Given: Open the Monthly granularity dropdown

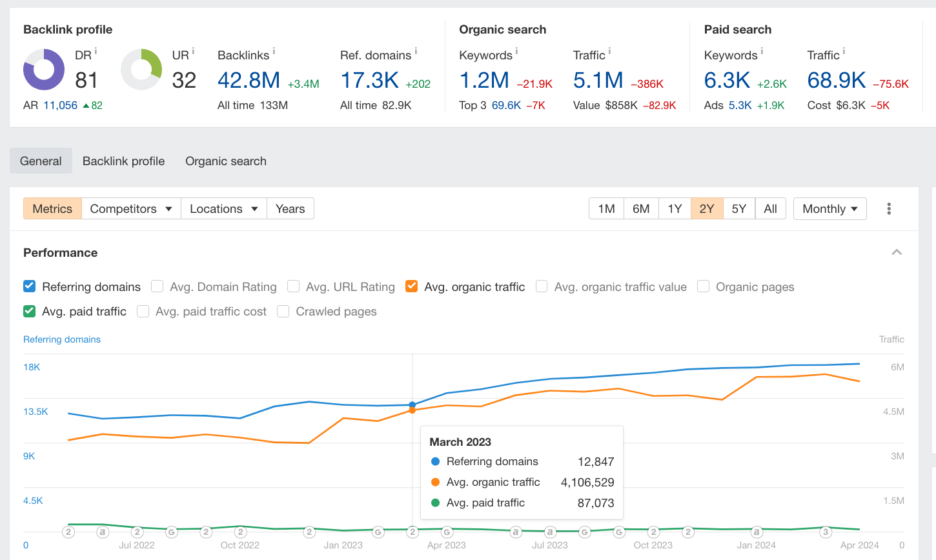Looking at the screenshot, I should [x=829, y=208].
